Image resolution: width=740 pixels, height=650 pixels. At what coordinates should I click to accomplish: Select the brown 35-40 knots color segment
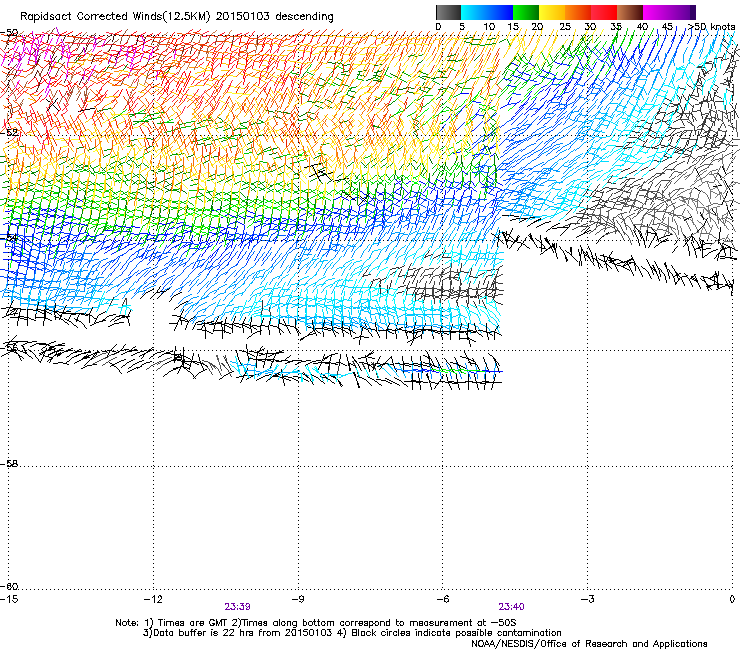630,12
